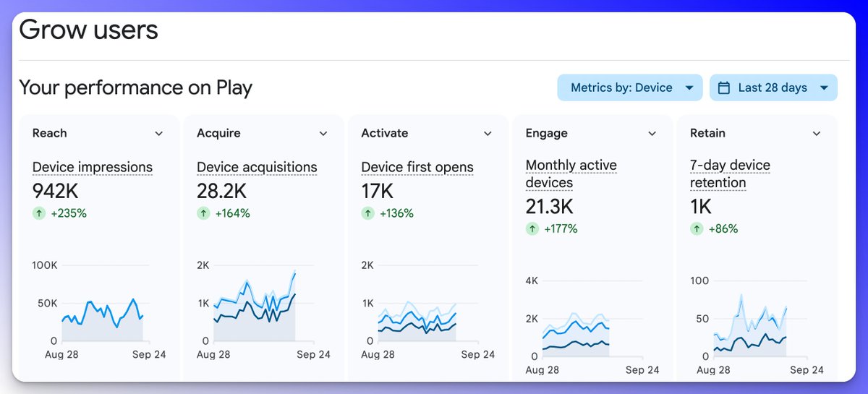Screen dimensions: 868x394
Task: Click the 21.3K active devices value
Action: point(550,207)
